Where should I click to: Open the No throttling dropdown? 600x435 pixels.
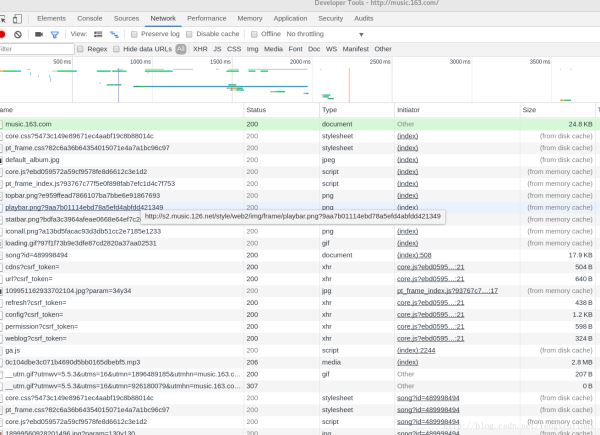pos(325,34)
